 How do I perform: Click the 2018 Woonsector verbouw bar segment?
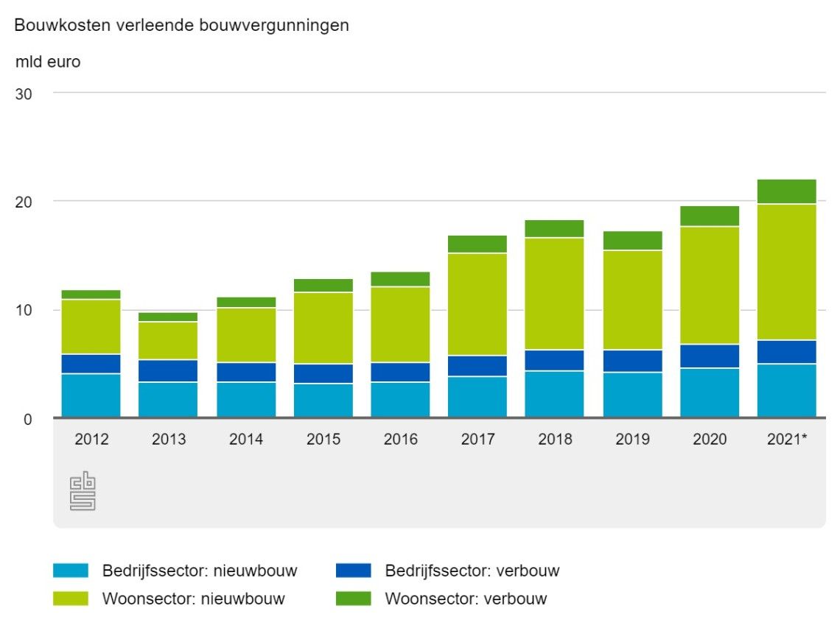[x=555, y=228]
